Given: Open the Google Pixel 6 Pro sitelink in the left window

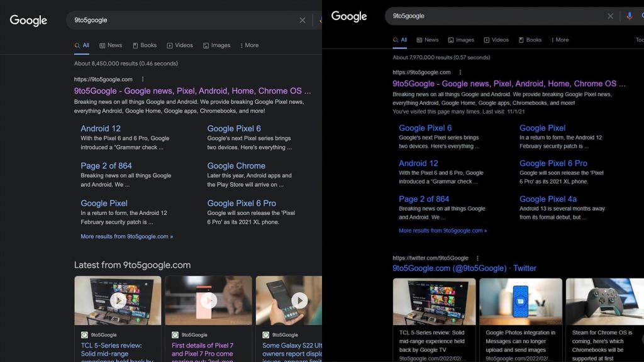Looking at the screenshot, I should tap(241, 203).
